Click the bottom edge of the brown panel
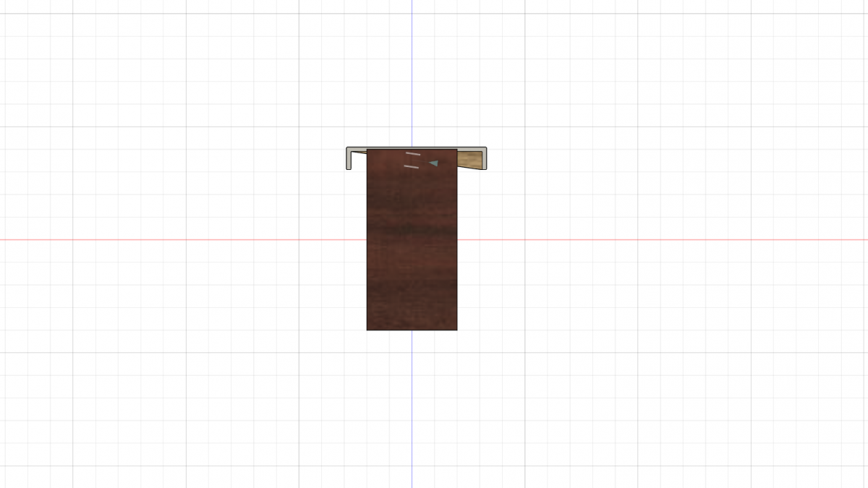The height and width of the screenshot is (488, 868). 412,330
